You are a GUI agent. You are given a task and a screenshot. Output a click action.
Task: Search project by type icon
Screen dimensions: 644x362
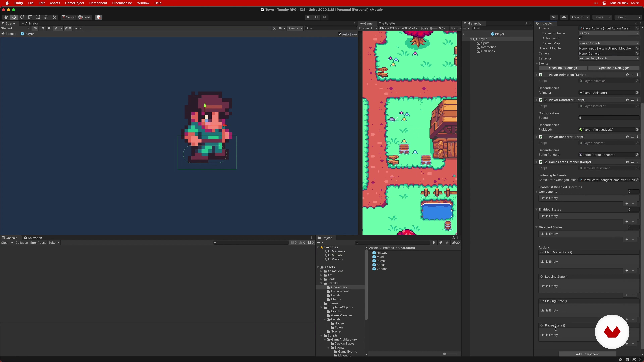tap(434, 243)
